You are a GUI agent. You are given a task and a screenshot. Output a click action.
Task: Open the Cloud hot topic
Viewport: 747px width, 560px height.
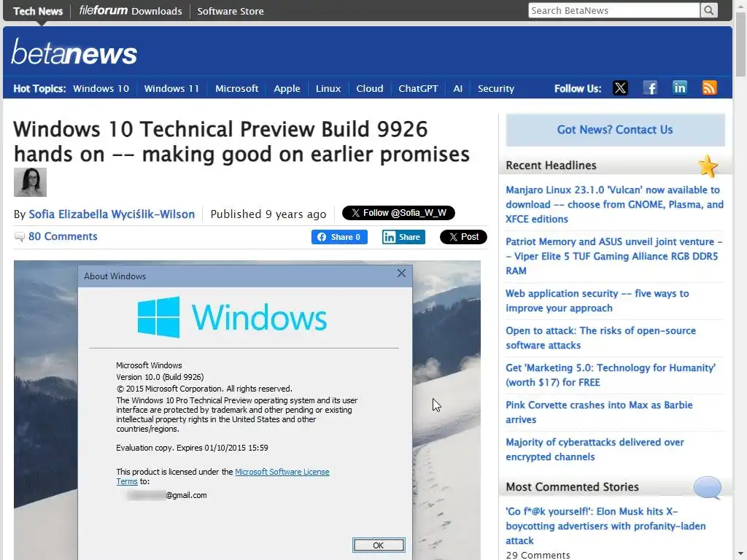pyautogui.click(x=370, y=88)
